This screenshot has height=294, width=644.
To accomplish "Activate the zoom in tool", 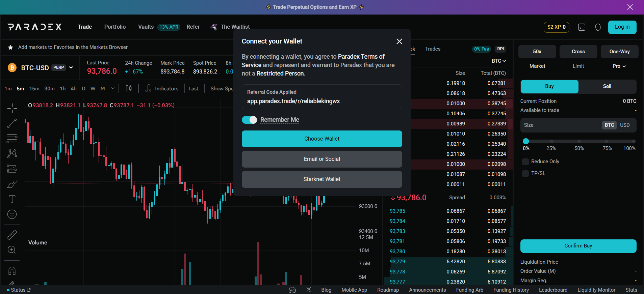I will pos(12,249).
